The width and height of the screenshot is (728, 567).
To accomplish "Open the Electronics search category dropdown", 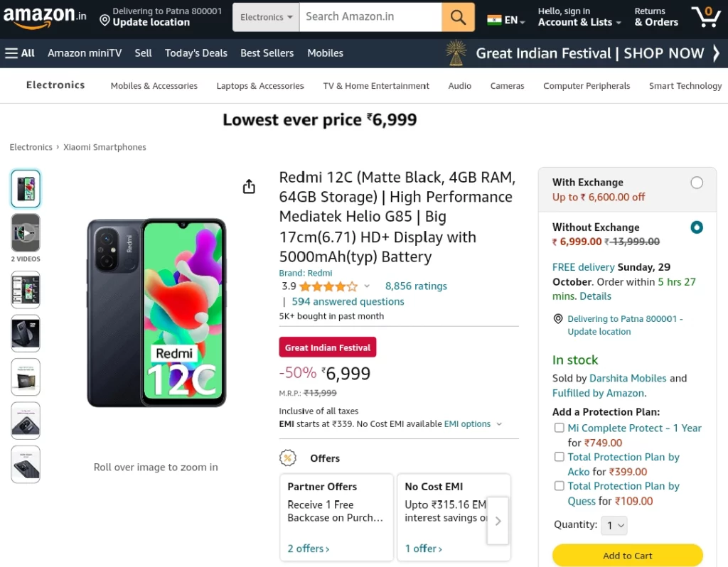I will tap(266, 17).
